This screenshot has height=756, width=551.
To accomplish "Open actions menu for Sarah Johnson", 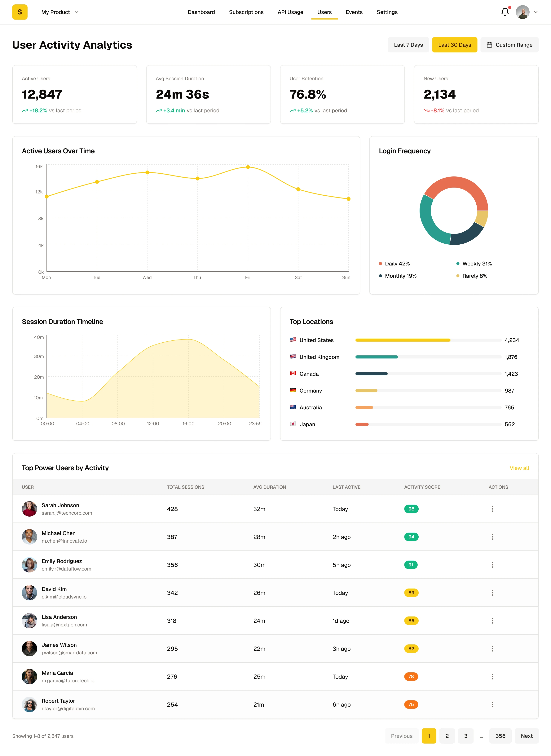I will pyautogui.click(x=492, y=509).
